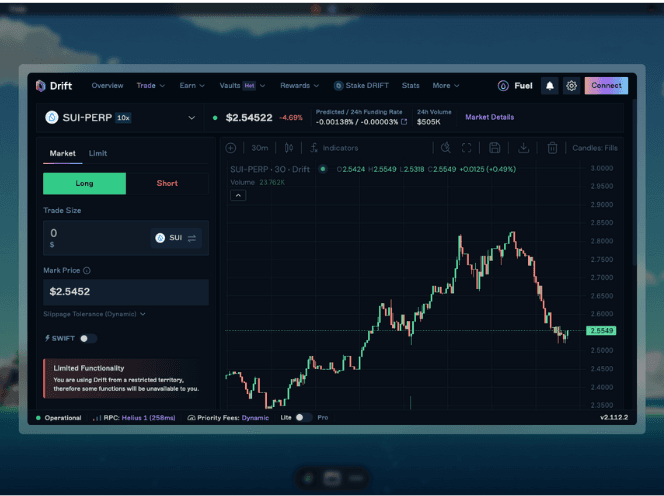
Task: Expand the Trade menu chevron
Action: [x=162, y=86]
